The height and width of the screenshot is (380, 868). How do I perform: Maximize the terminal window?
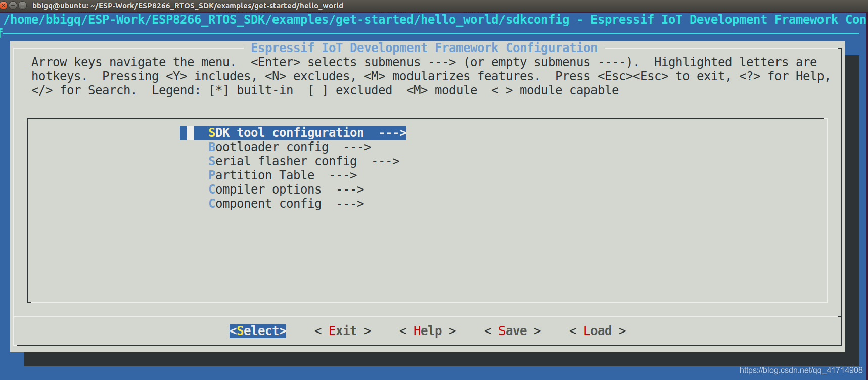pyautogui.click(x=22, y=5)
